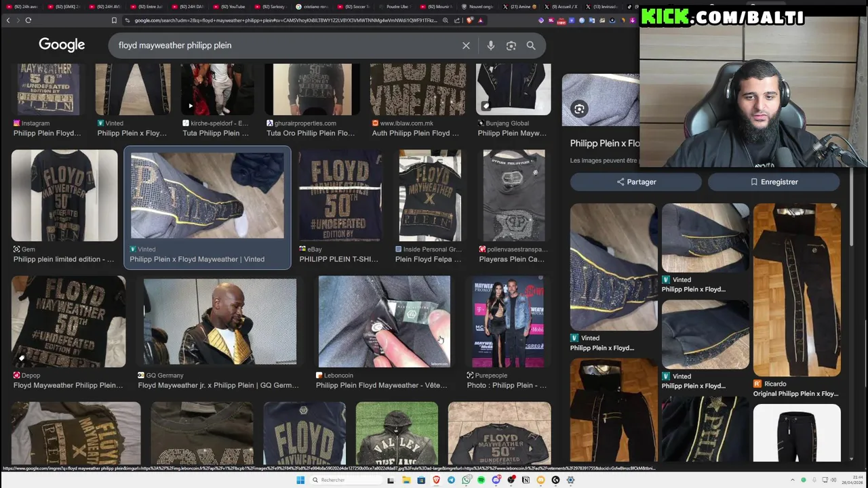
Task: Click the Enregistrer button
Action: tap(774, 182)
